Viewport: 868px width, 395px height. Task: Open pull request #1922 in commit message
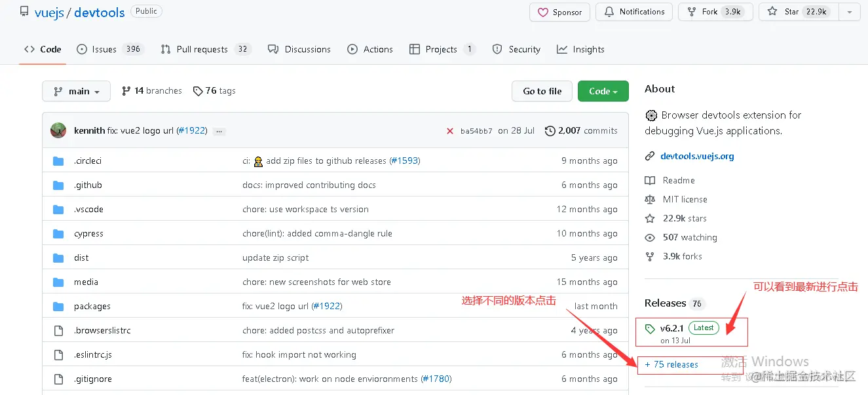(x=191, y=130)
